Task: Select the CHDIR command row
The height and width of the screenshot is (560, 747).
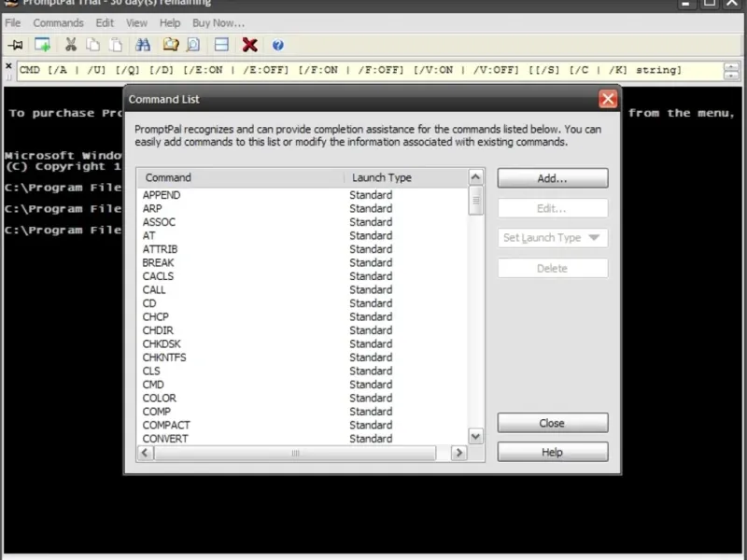Action: pos(303,330)
